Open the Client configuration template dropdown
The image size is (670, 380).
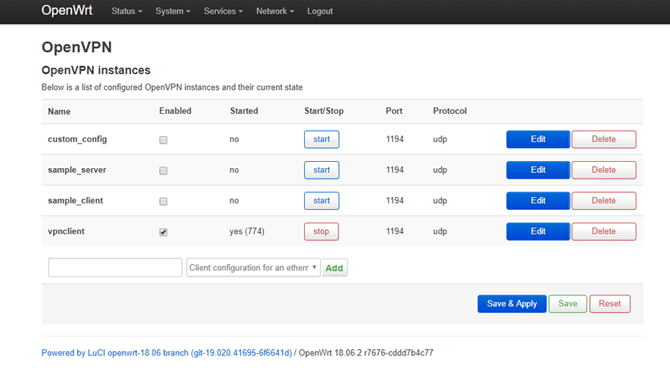[x=253, y=268]
